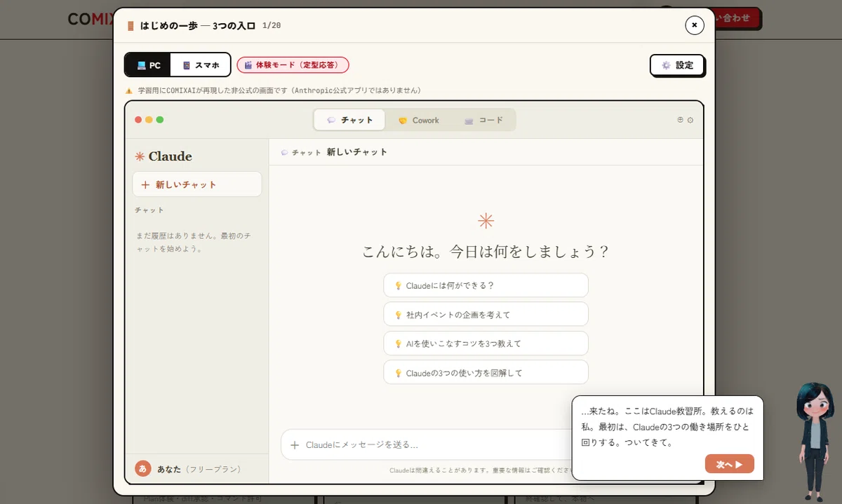Switch to the コード tab
Screen dimensions: 842x504
click(x=483, y=120)
